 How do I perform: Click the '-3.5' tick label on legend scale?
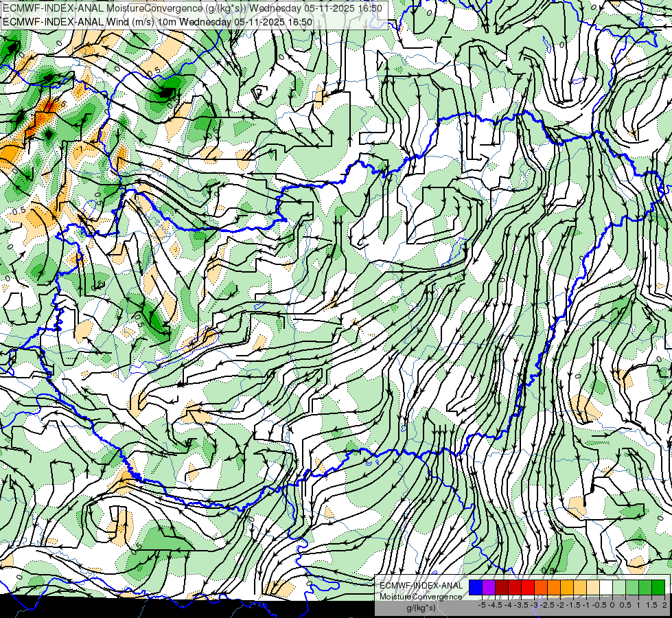click(521, 605)
